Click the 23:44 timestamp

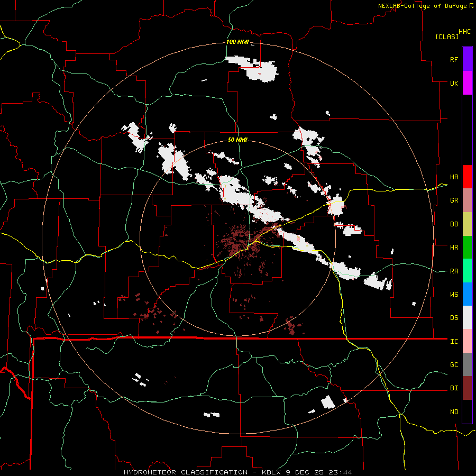click(x=340, y=472)
